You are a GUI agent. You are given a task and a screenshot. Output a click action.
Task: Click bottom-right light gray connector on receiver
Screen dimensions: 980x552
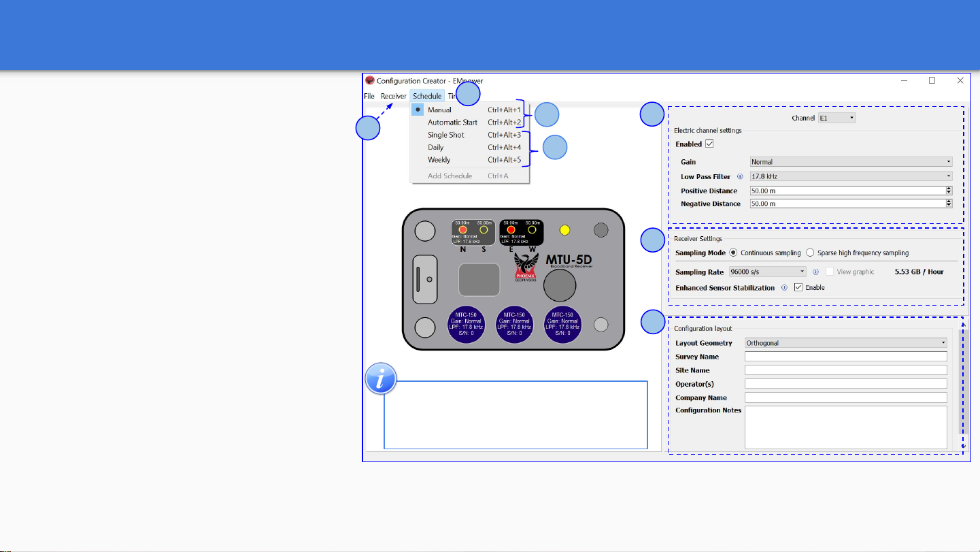pos(601,325)
